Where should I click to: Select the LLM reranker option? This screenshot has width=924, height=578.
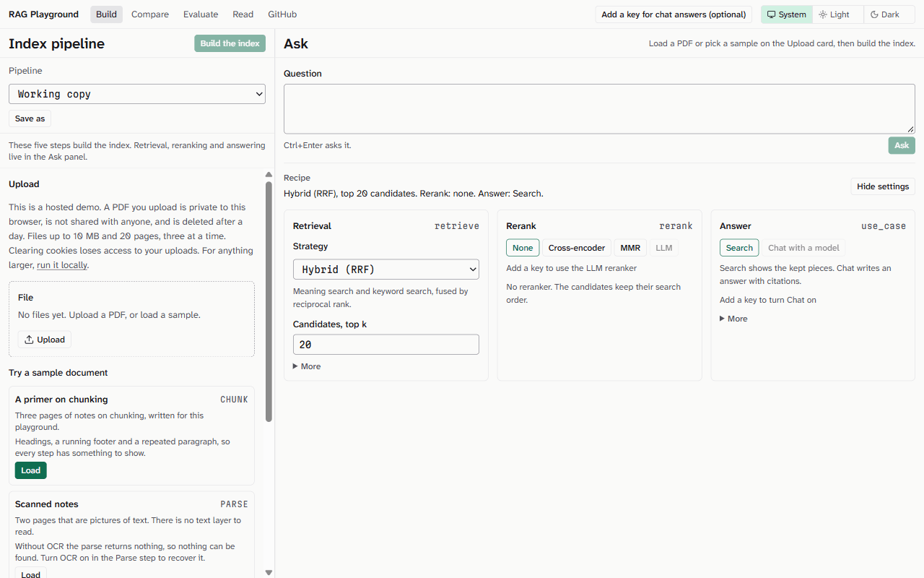pos(664,248)
